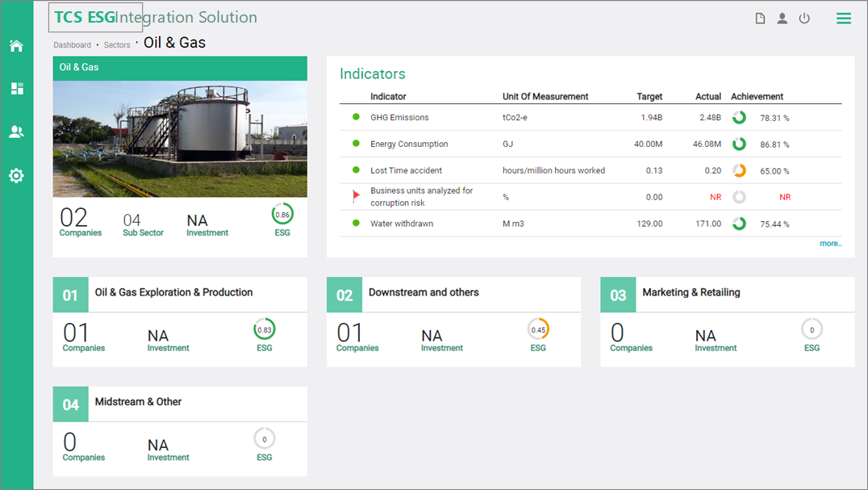Click the Indicator column header

tap(388, 96)
